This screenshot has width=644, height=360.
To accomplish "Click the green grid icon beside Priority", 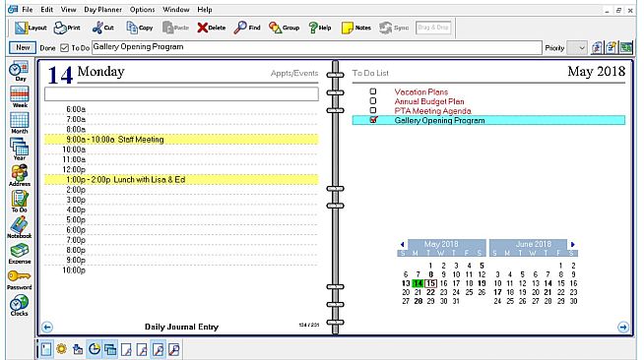I will (626, 47).
